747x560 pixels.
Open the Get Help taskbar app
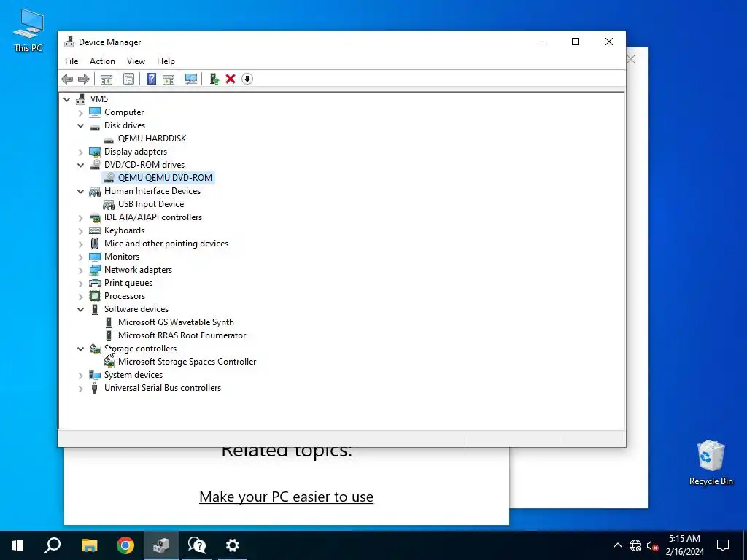point(197,545)
